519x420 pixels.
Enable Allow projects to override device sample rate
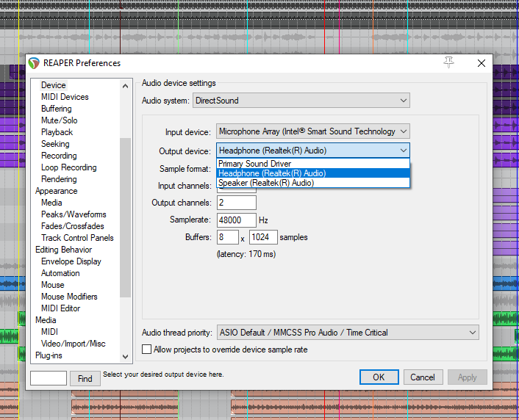coord(147,350)
